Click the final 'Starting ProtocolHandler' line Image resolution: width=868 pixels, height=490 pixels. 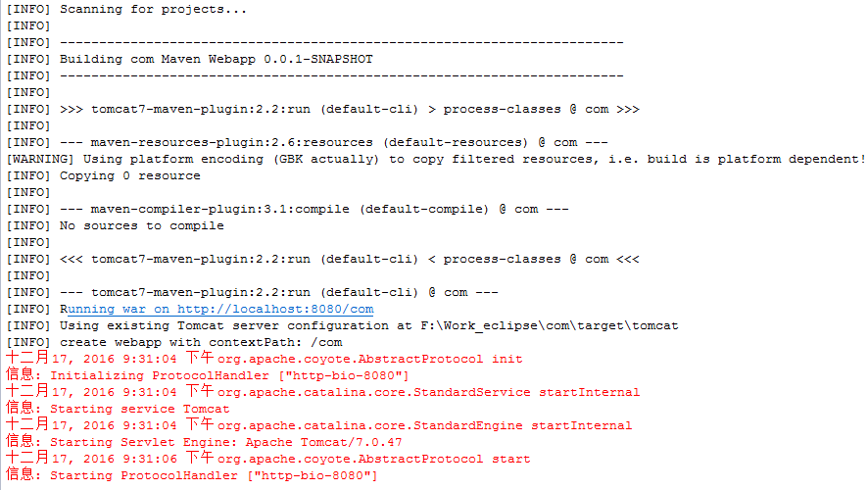click(192, 474)
